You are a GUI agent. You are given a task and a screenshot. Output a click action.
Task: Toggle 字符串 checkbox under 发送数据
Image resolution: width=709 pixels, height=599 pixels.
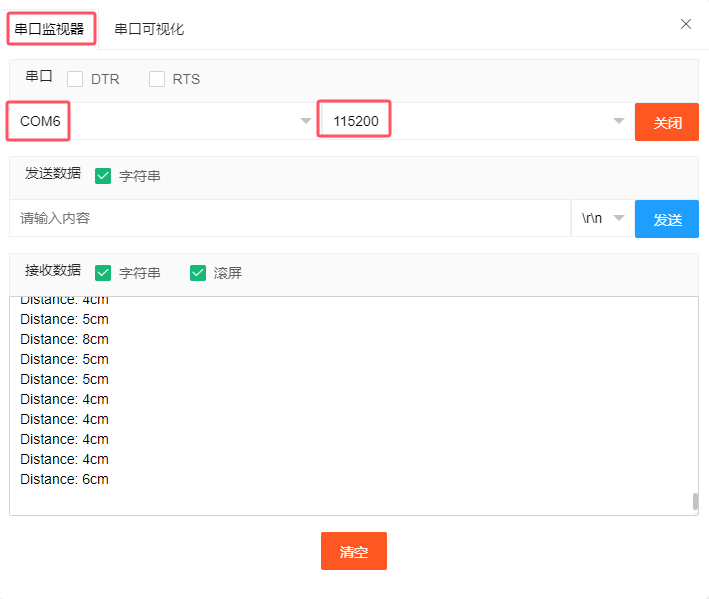pyautogui.click(x=103, y=176)
